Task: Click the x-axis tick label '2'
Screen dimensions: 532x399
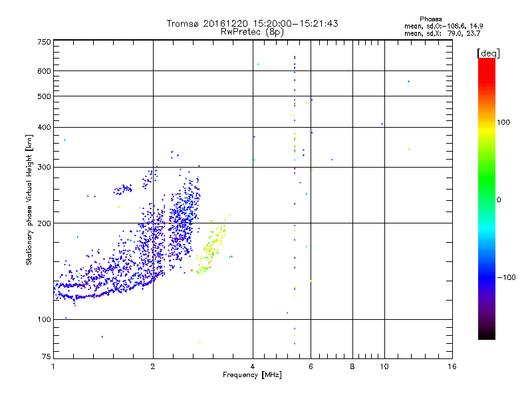Action: tap(153, 366)
